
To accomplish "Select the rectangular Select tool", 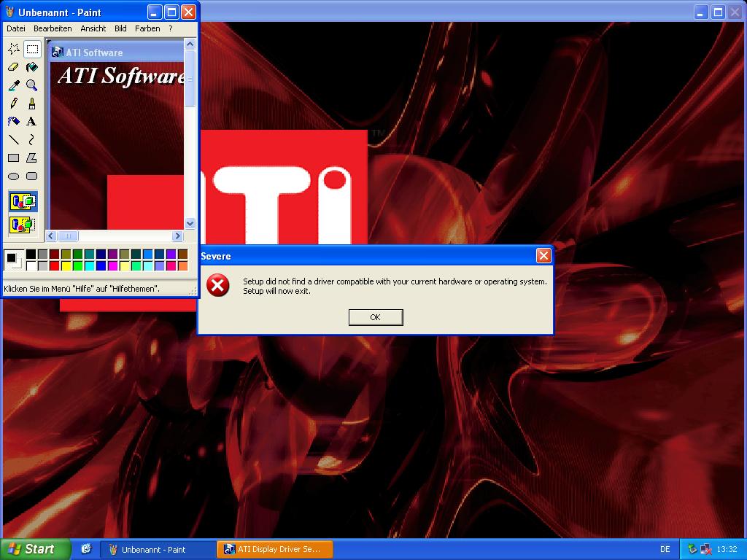I will pyautogui.click(x=32, y=49).
